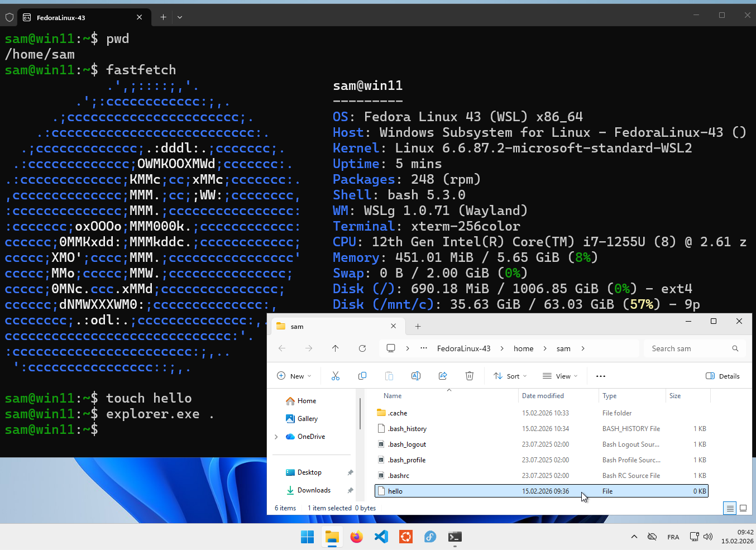Expand the View options dropdown
756x550 pixels.
pyautogui.click(x=560, y=376)
